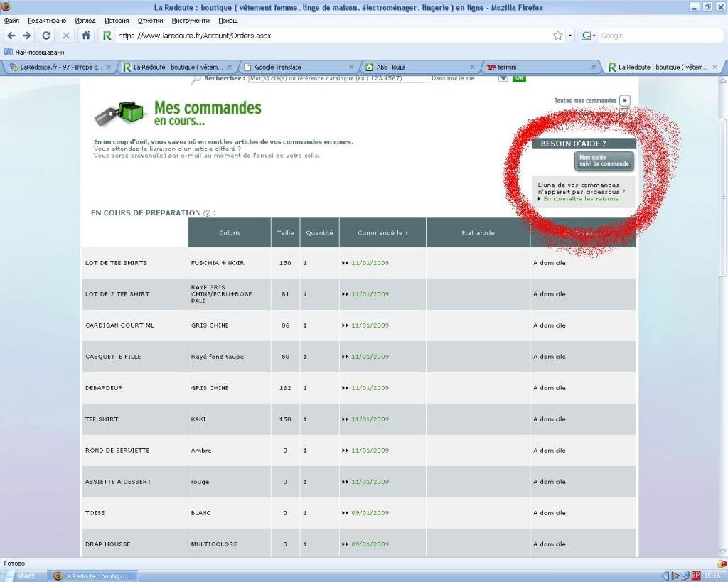
Task: Bookmark this page with the star icon
Action: point(557,36)
